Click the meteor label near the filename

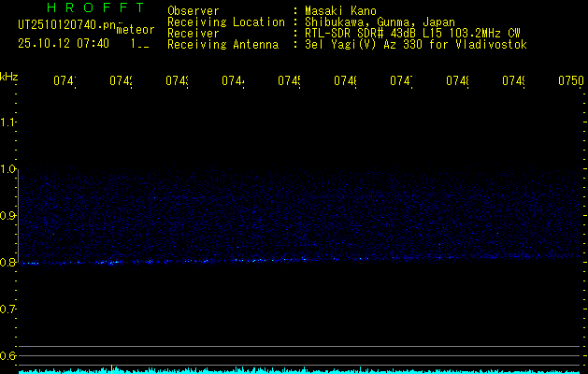tap(135, 30)
